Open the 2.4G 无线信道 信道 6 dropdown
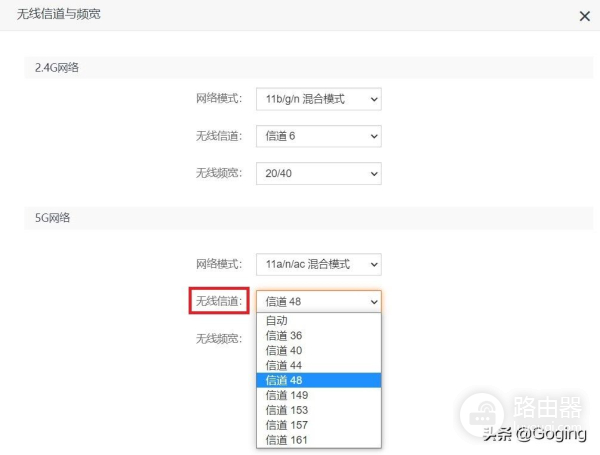This screenshot has width=600, height=455. 319,136
